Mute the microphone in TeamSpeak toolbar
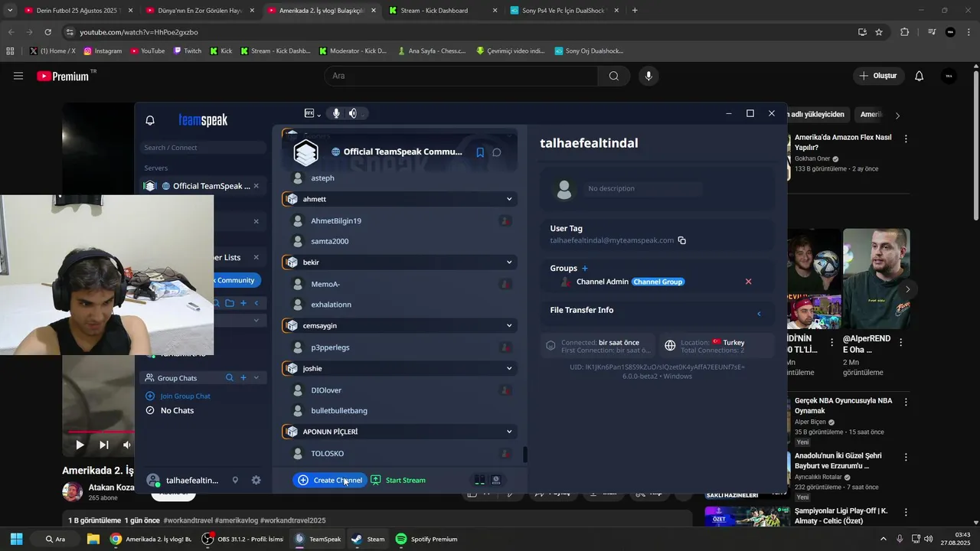Screen dimensions: 980x551 (x=336, y=113)
